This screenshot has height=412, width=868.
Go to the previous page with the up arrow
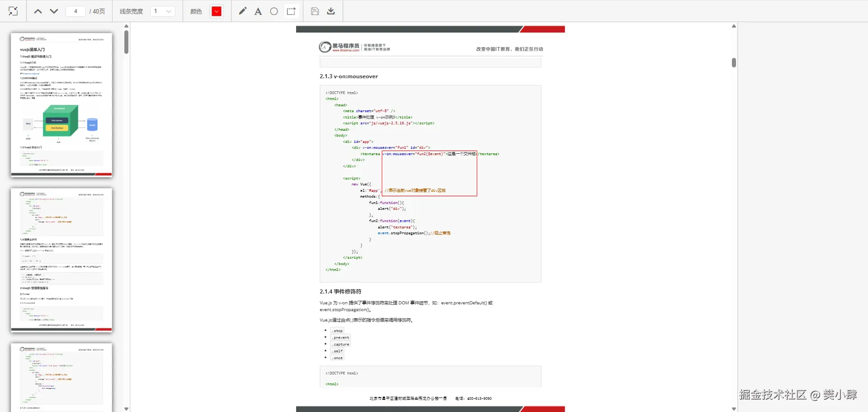pos(38,11)
